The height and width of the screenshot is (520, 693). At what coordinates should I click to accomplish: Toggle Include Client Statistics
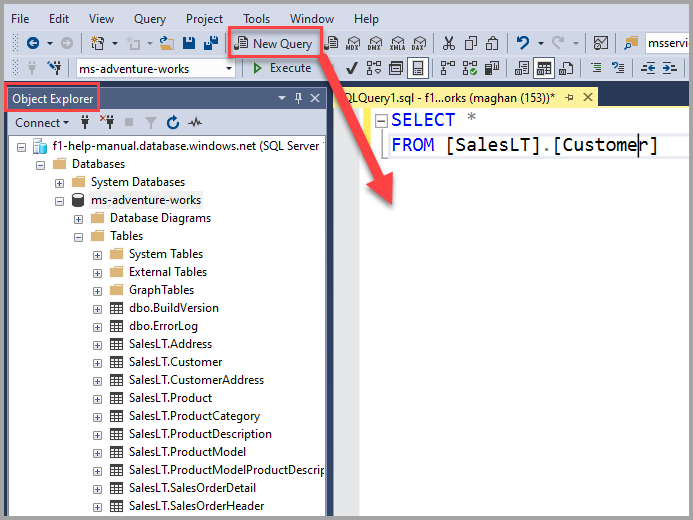[492, 68]
